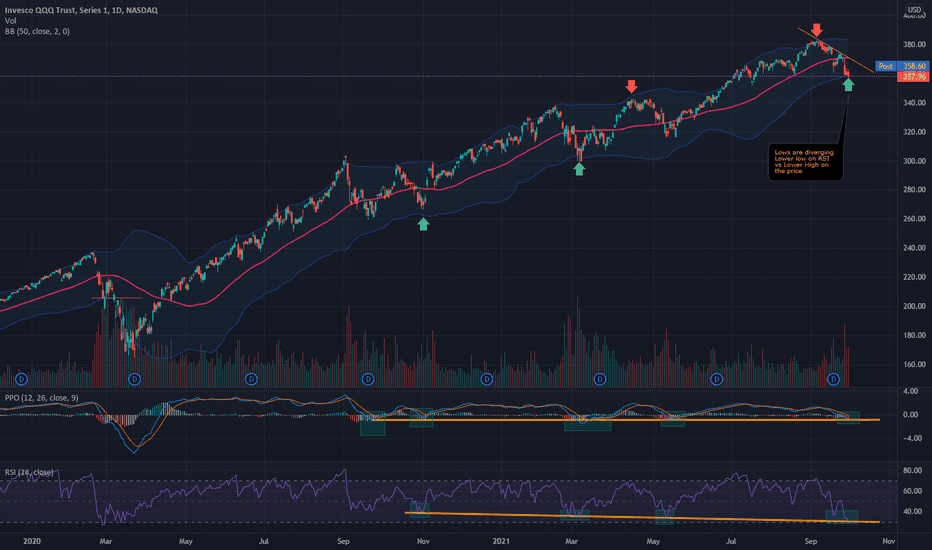Image resolution: width=932 pixels, height=550 pixels.
Task: Click the 200.00 price axis label
Action: click(x=914, y=306)
